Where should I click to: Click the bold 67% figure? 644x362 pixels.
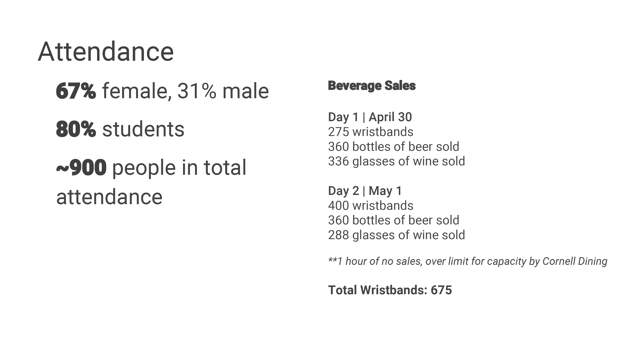point(76,91)
